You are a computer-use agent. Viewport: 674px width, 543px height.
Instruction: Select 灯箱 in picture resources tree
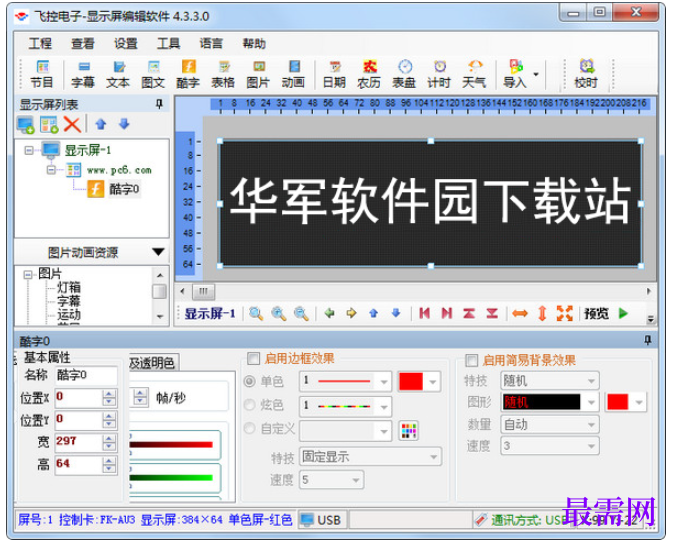tap(69, 287)
